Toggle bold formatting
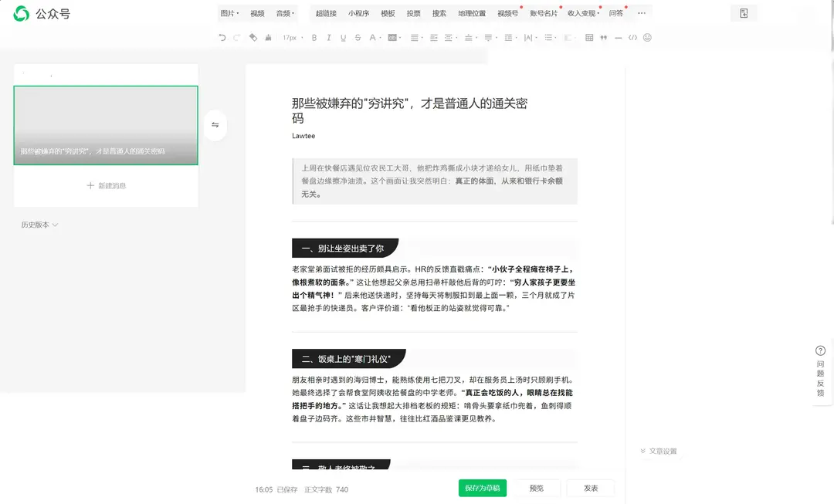The width and height of the screenshot is (834, 504). (x=313, y=37)
